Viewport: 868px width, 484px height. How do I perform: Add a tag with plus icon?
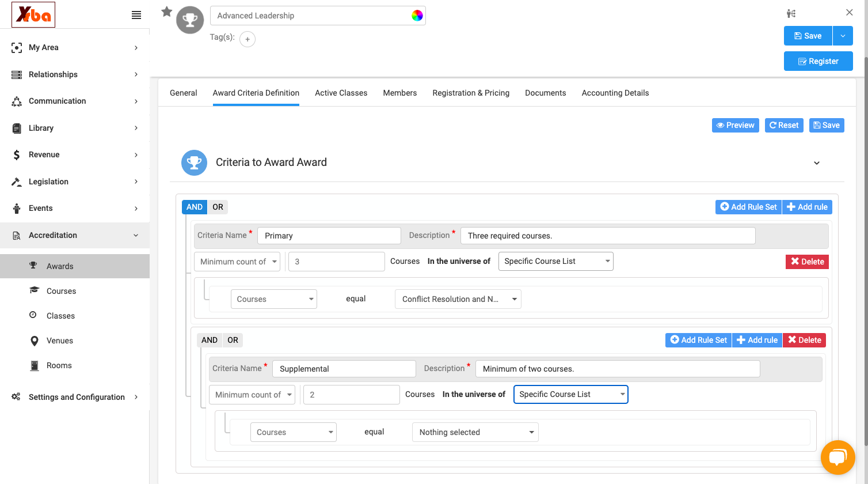248,39
